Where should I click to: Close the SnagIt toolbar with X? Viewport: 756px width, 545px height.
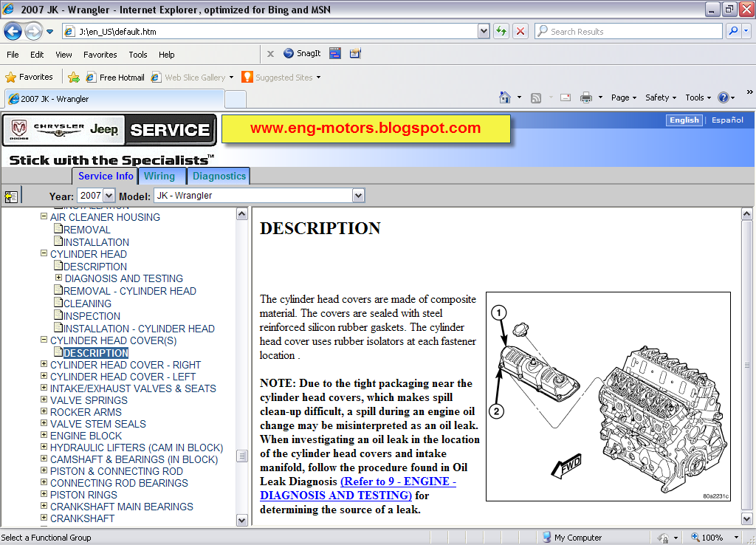270,54
